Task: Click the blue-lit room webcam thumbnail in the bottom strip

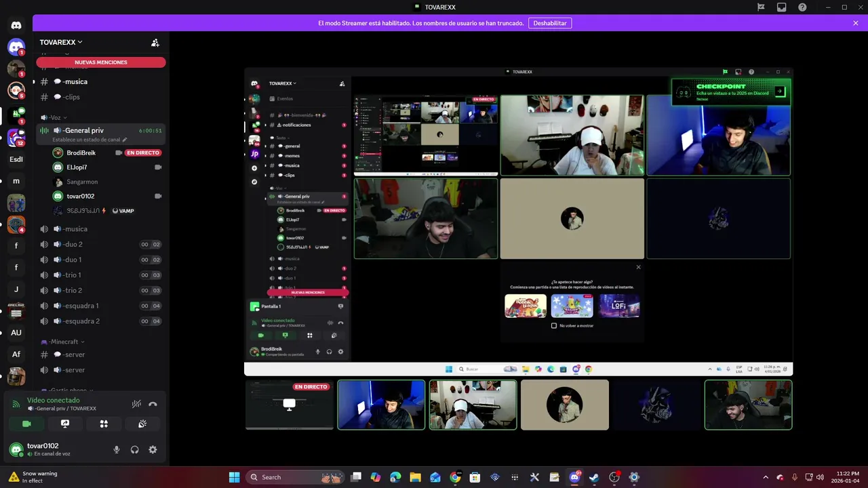Action: (x=381, y=405)
